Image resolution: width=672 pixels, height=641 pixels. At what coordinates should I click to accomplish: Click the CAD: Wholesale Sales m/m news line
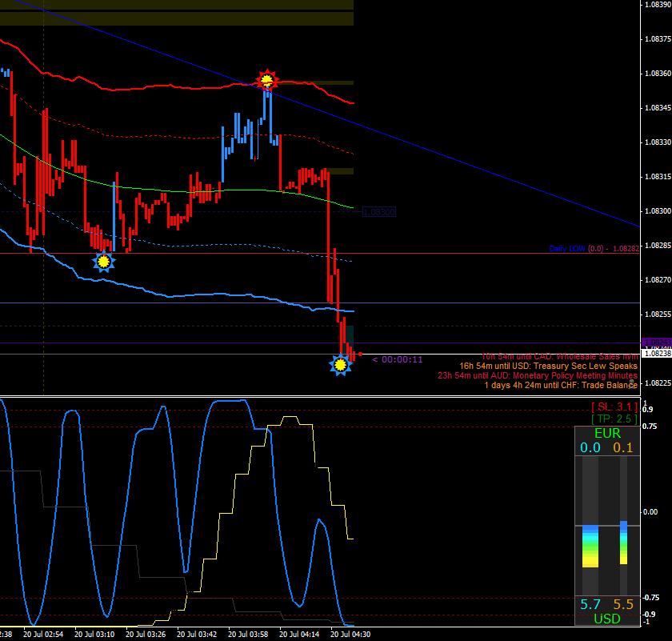coord(560,356)
